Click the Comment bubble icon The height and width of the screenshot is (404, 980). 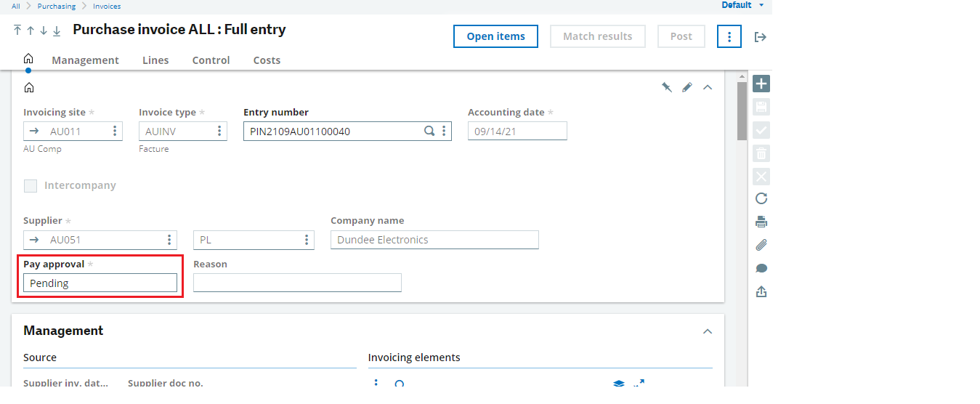(x=761, y=268)
